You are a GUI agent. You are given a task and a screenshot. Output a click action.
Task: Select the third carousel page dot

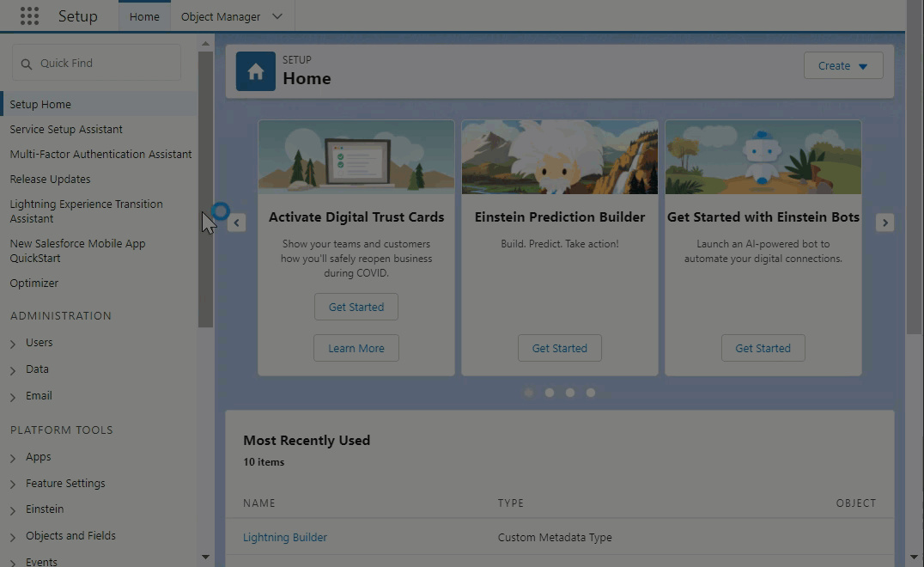[x=570, y=393]
